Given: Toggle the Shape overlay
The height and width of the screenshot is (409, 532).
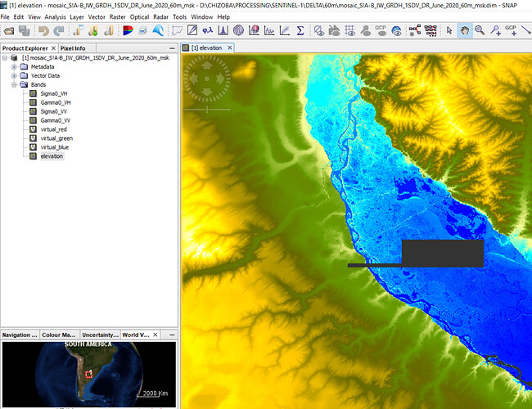Looking at the screenshot, I should [x=334, y=30].
